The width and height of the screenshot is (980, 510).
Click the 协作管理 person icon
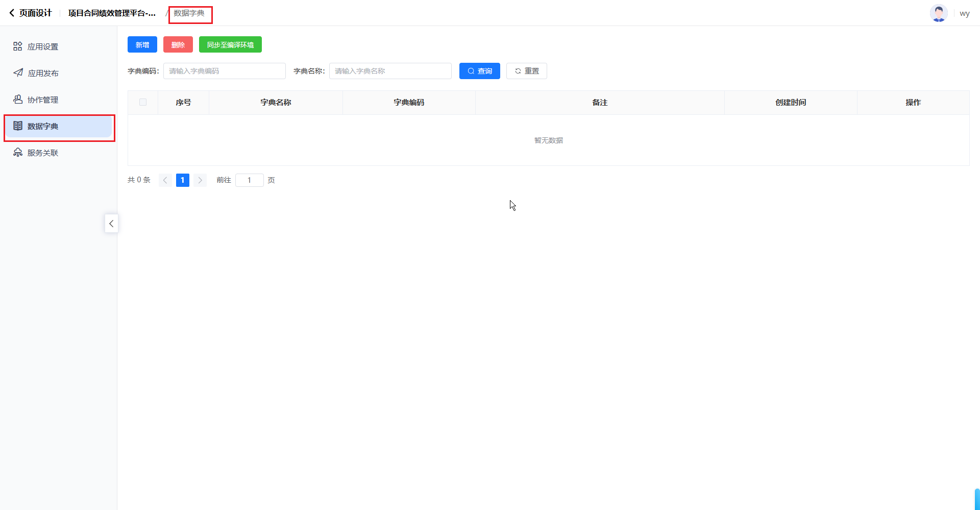click(18, 100)
